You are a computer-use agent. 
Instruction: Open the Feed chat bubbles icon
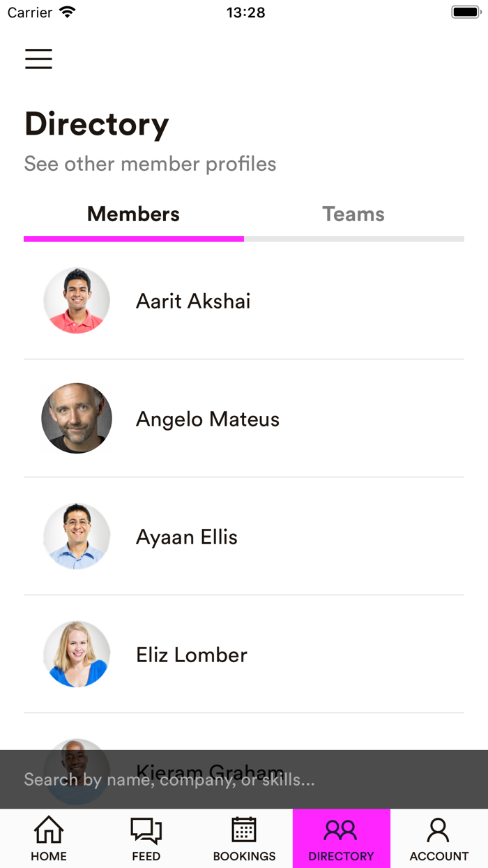pyautogui.click(x=146, y=830)
